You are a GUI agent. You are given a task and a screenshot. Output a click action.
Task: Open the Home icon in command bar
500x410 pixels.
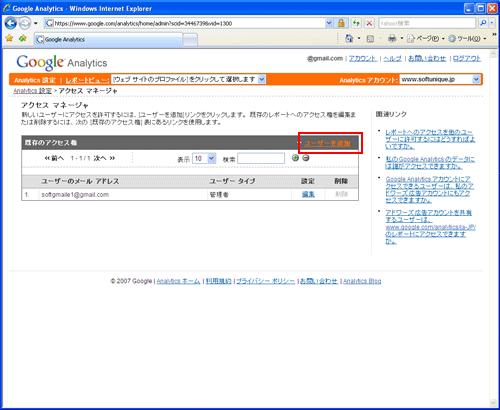pyautogui.click(x=349, y=39)
